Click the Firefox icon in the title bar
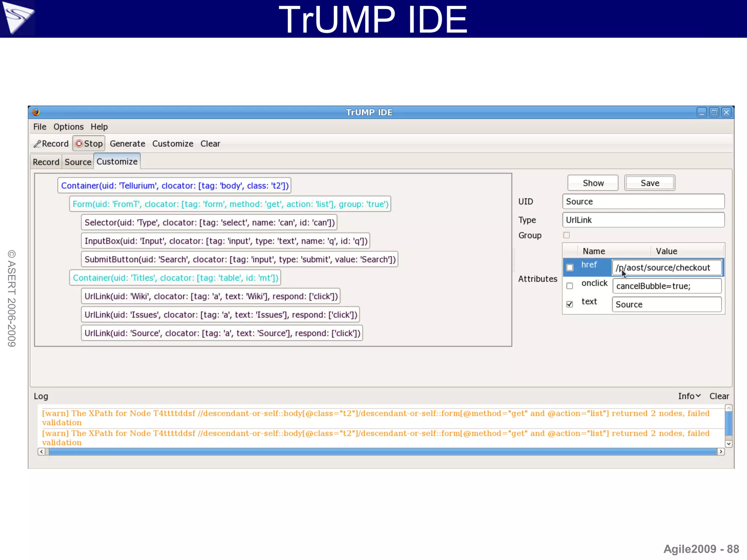Image resolution: width=747 pixels, height=560 pixels. pos(36,112)
